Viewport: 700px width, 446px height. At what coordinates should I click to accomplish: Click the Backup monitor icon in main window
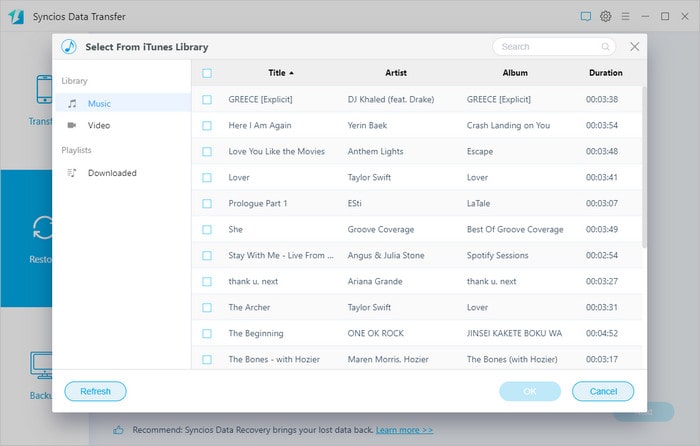click(x=42, y=365)
